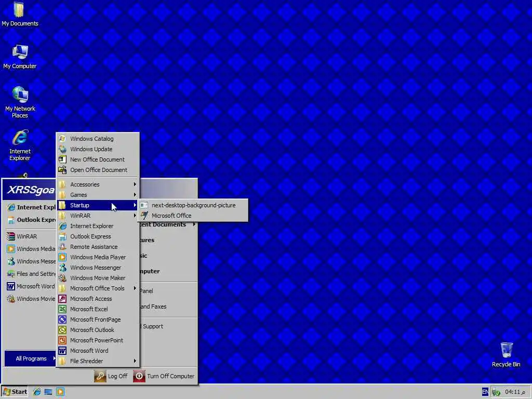
Task: Open My Documents desktop icon
Action: click(20, 14)
